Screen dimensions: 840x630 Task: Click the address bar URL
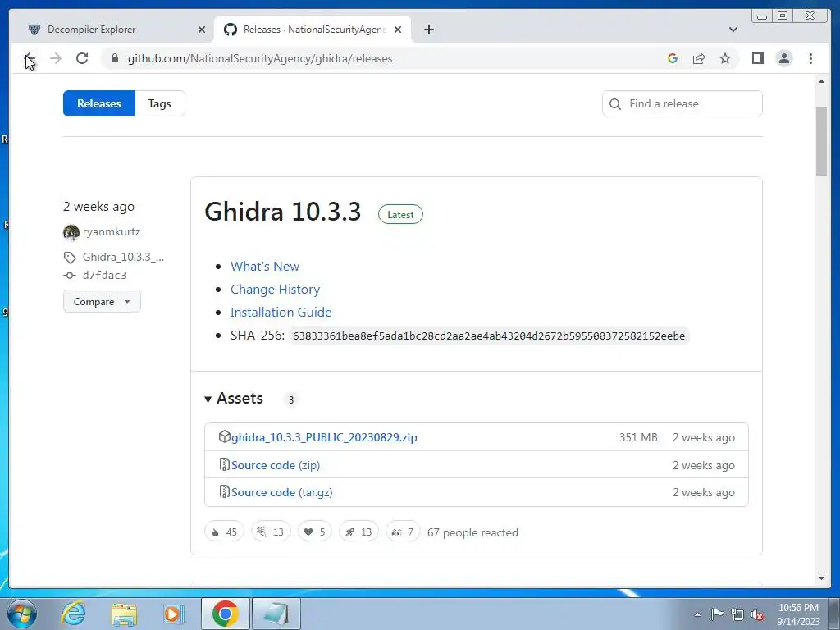pyautogui.click(x=260, y=58)
